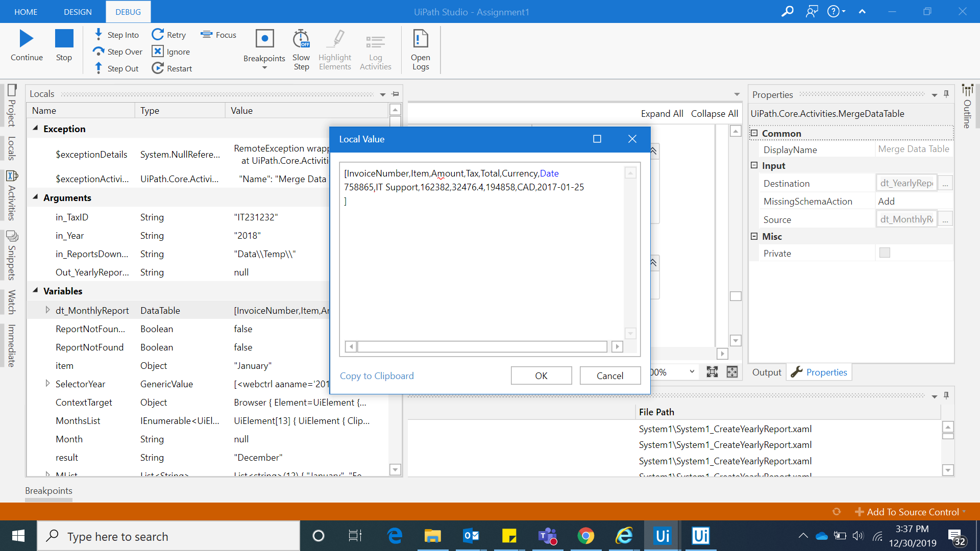Click the Open Logs icon
Screen dimensions: 980x551
(x=420, y=39)
